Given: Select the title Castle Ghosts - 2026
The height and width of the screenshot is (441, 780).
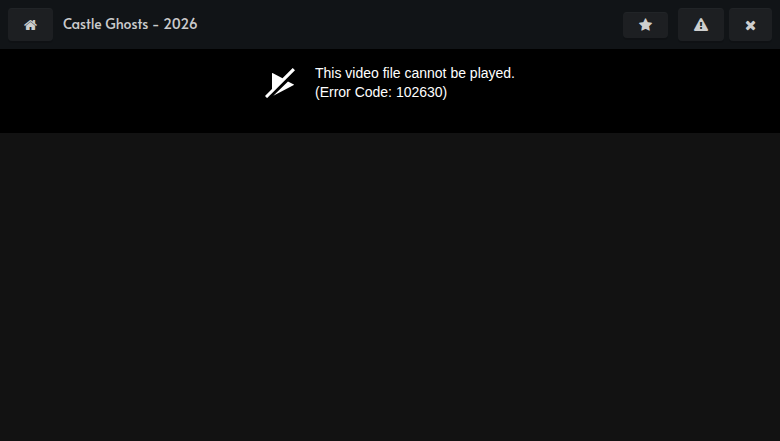Looking at the screenshot, I should click(x=130, y=24).
